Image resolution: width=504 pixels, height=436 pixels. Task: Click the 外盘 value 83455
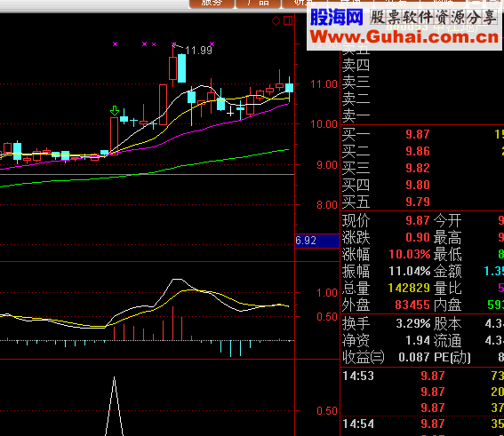(x=412, y=305)
